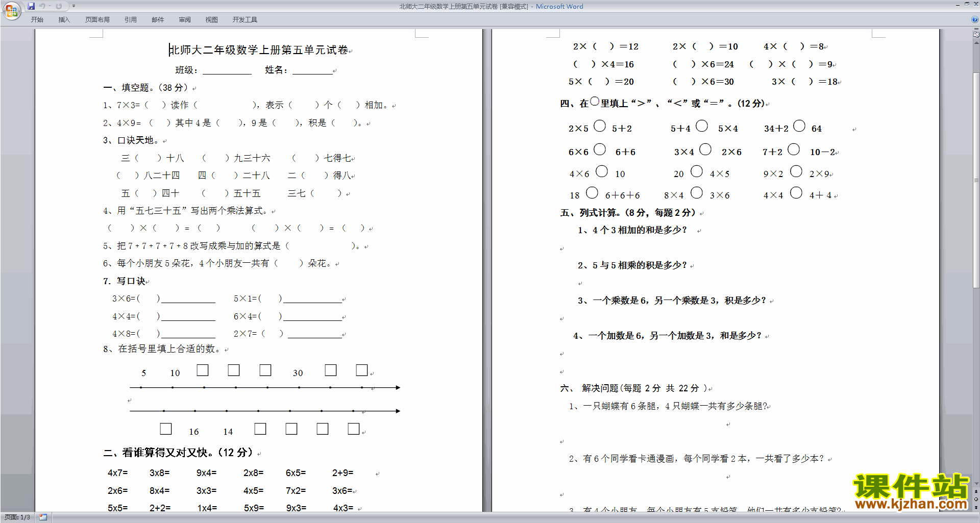
Task: Go to previous page browse button
Action: 976,491
